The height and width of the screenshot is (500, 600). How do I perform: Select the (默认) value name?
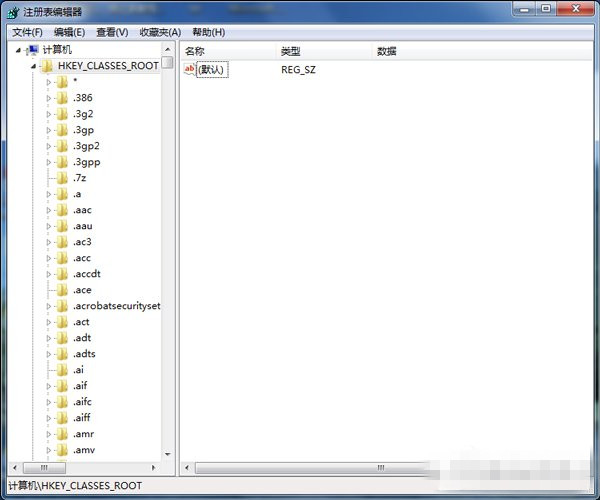click(x=212, y=70)
